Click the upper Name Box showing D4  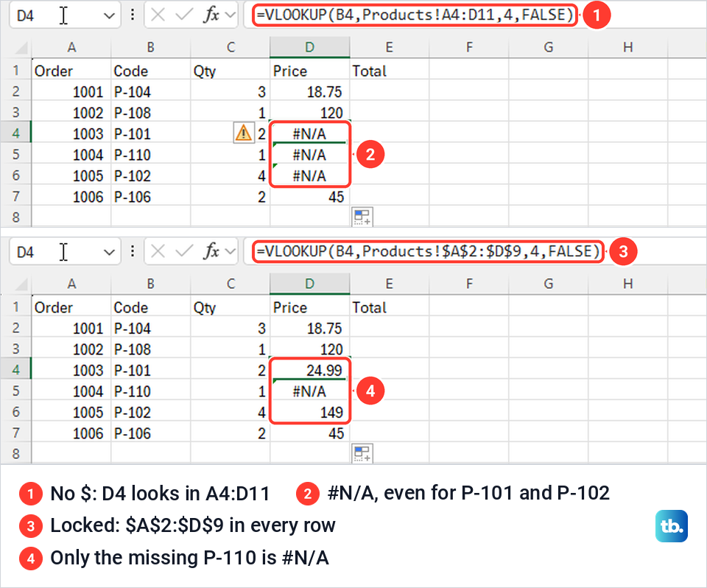point(65,15)
